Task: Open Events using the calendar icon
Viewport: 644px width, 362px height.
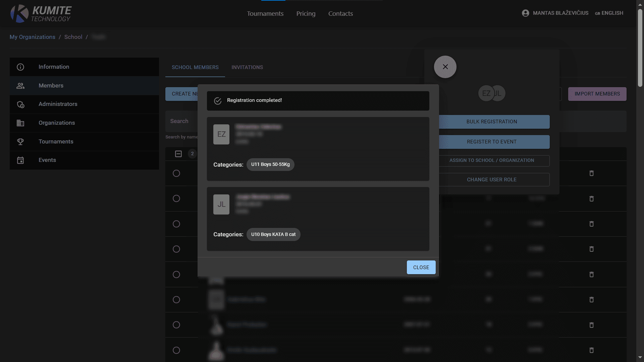Action: [20, 160]
